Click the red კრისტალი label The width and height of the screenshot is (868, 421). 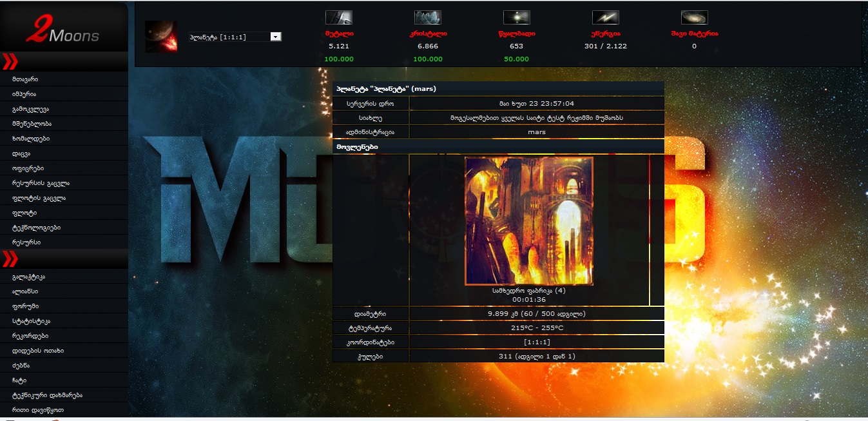428,34
